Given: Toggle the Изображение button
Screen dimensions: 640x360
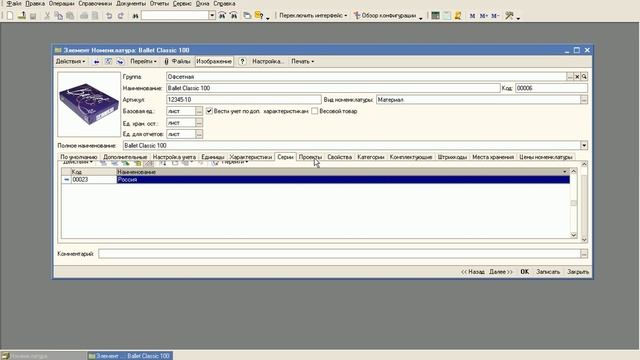Looking at the screenshot, I should click(x=214, y=61).
